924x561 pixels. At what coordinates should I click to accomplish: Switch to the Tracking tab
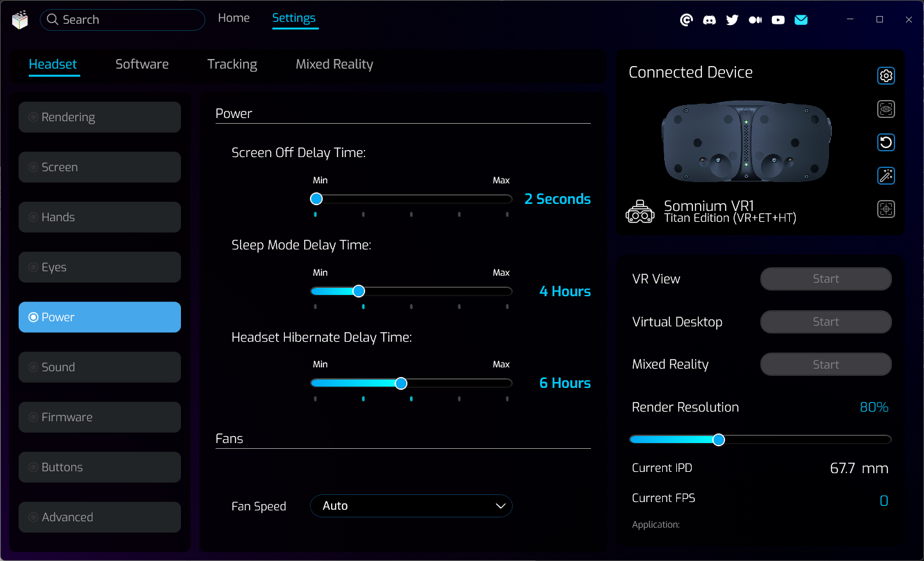point(232,64)
